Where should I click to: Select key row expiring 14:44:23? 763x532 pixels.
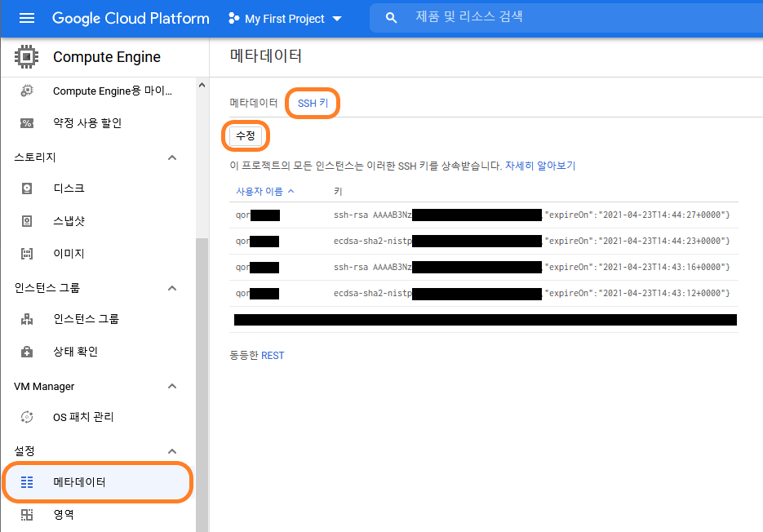484,242
